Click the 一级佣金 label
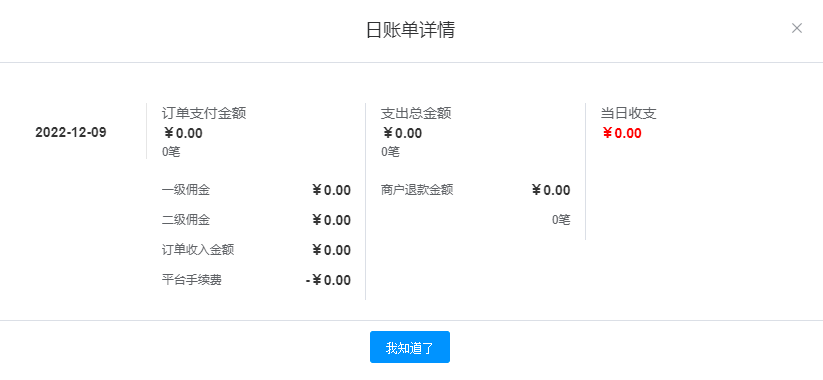 point(186,190)
